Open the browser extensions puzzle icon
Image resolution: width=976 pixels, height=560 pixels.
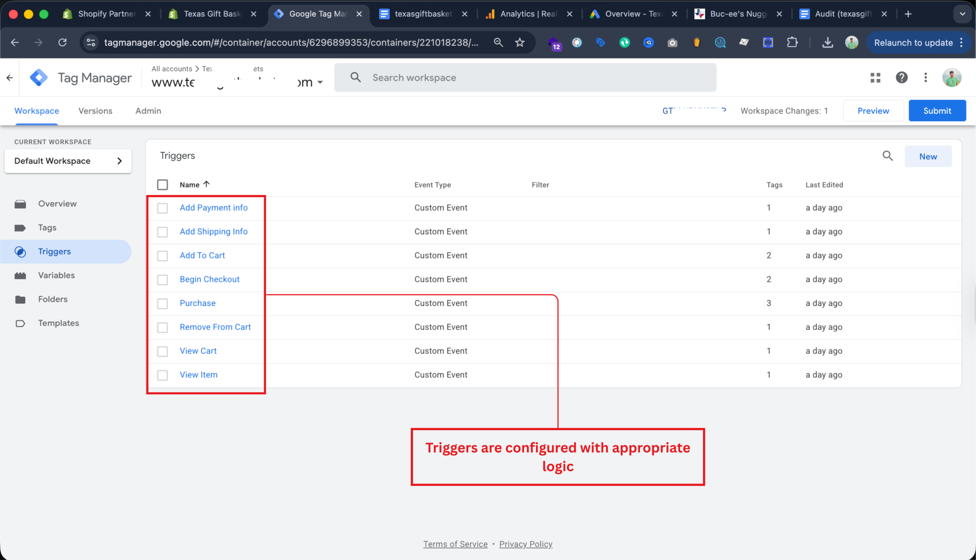coord(792,43)
